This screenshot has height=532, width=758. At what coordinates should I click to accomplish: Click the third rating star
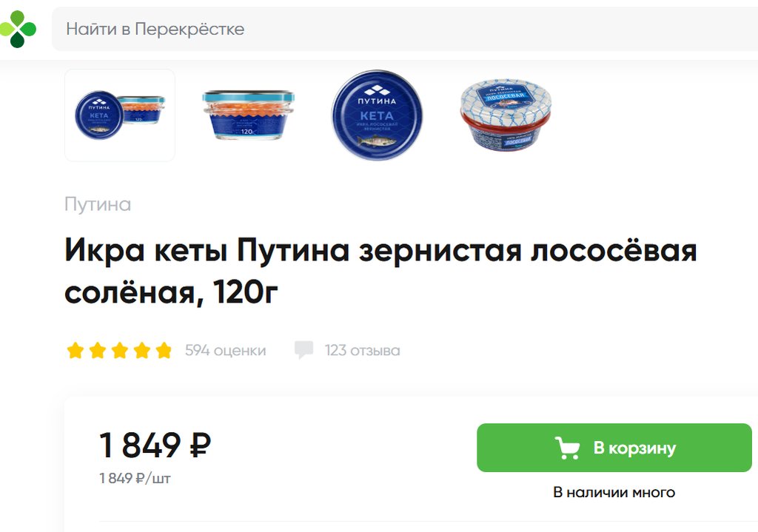point(120,350)
